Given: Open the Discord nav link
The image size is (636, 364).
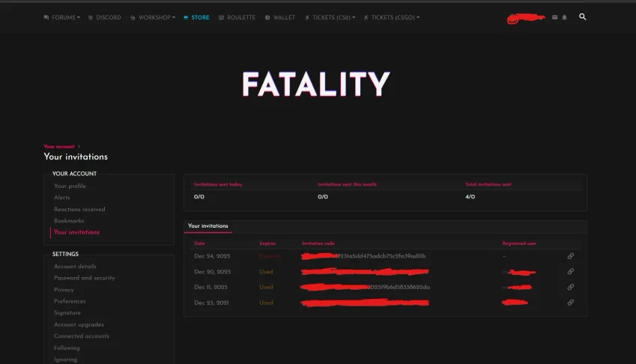Looking at the screenshot, I should pyautogui.click(x=105, y=17).
